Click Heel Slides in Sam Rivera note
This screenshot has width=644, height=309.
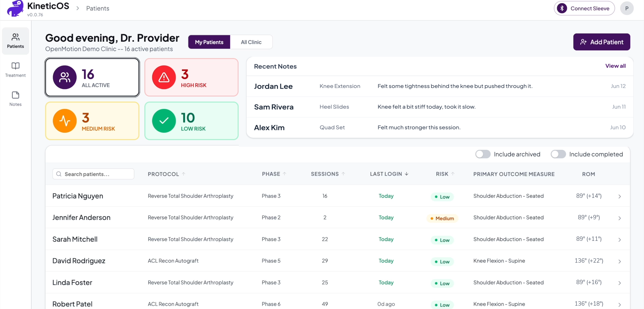(334, 107)
